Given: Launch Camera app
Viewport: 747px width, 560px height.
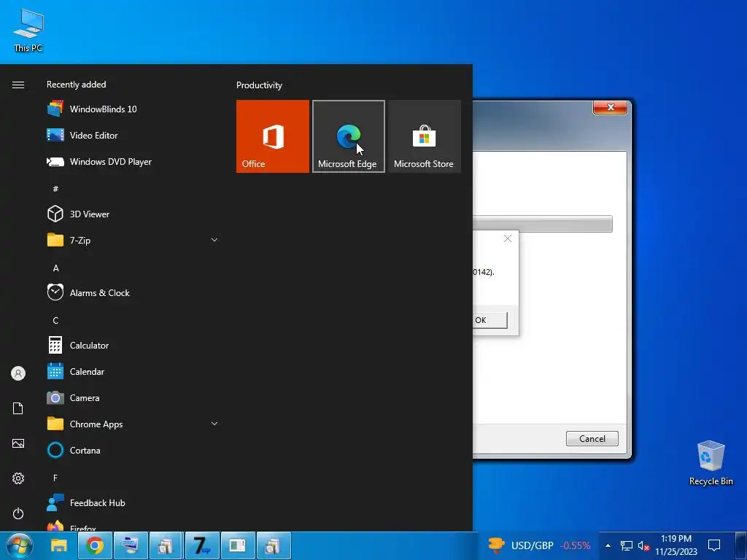Looking at the screenshot, I should pyautogui.click(x=133, y=397).
